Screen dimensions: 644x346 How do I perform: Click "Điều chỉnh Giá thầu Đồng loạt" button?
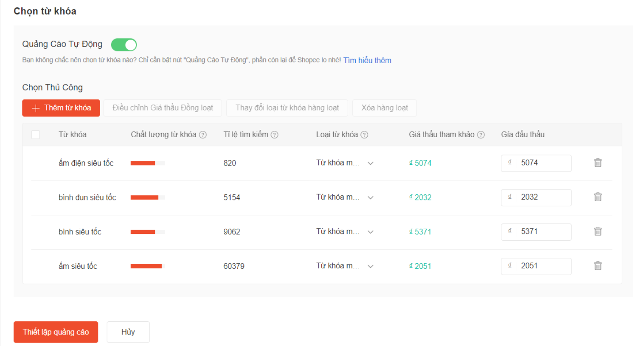163,108
